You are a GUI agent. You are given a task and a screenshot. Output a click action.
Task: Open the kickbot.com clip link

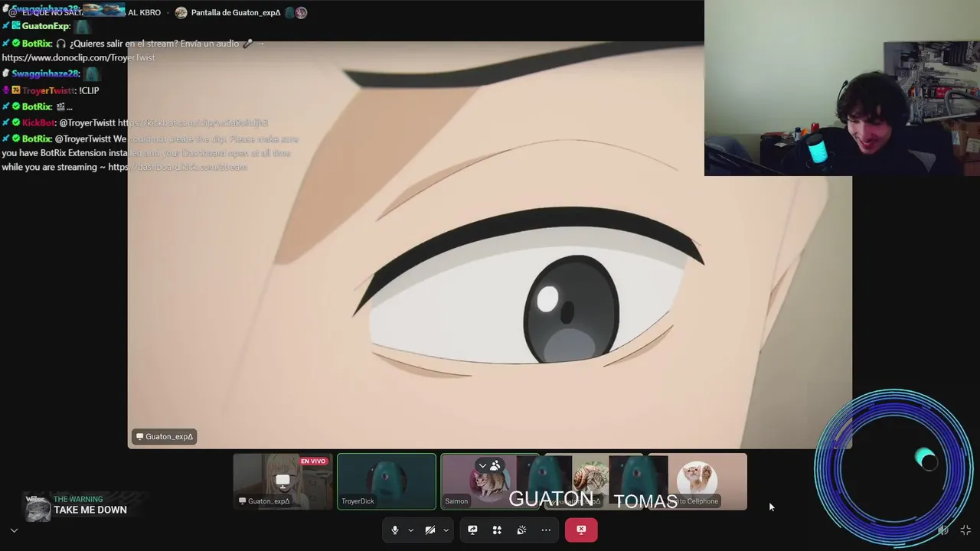click(x=192, y=122)
